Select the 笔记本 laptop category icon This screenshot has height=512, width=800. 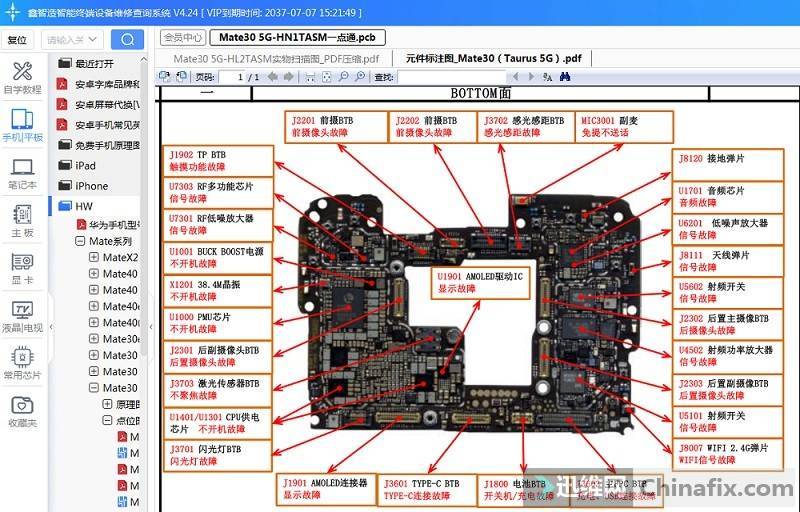click(22, 172)
